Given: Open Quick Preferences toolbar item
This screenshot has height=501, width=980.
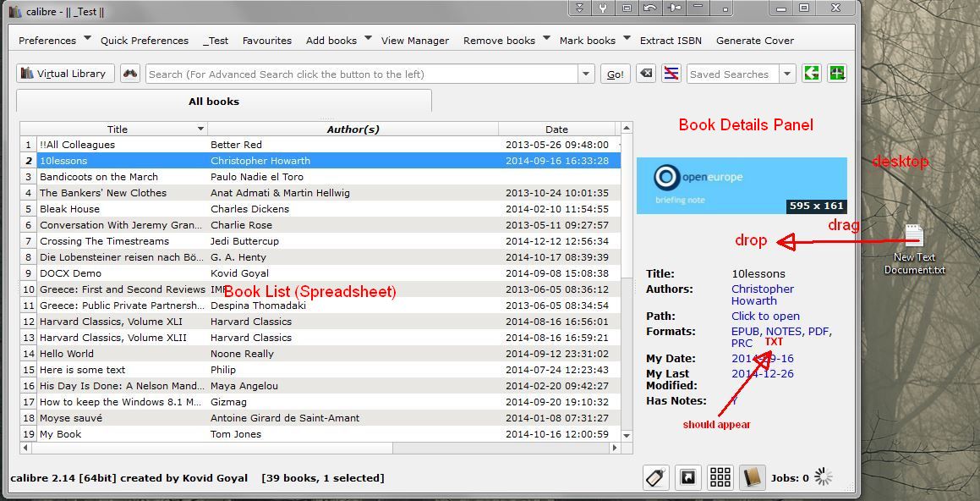Looking at the screenshot, I should 145,41.
